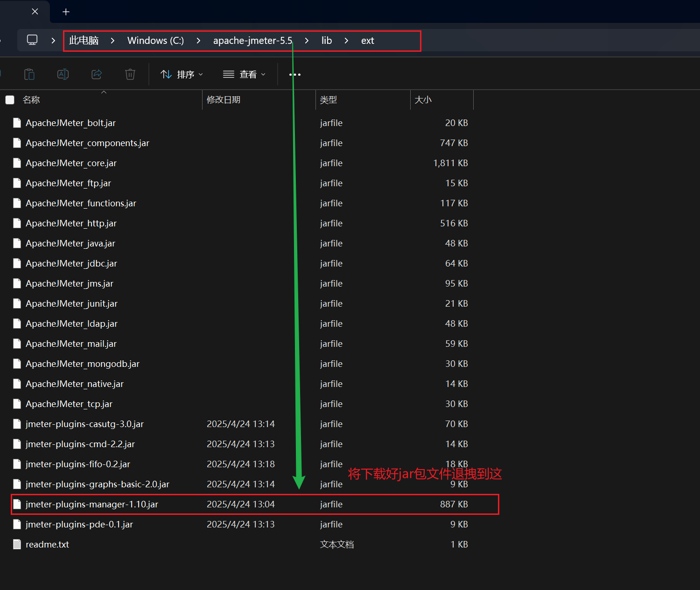Image resolution: width=700 pixels, height=590 pixels.
Task: Click 516 KB size value
Action: pyautogui.click(x=454, y=223)
